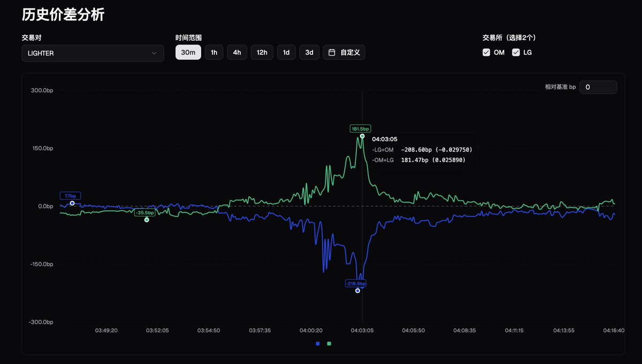Click the 04:13:55 x-axis label

565,331
